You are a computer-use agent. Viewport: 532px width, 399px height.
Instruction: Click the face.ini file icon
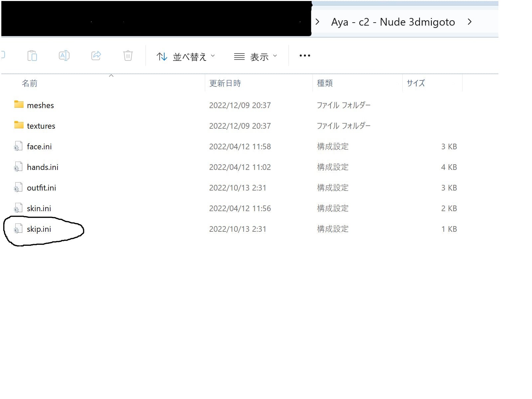(x=18, y=146)
